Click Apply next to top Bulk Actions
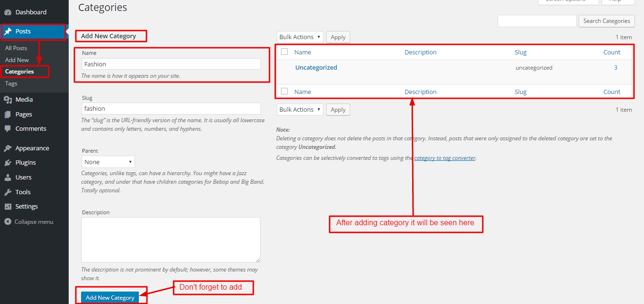 338,37
